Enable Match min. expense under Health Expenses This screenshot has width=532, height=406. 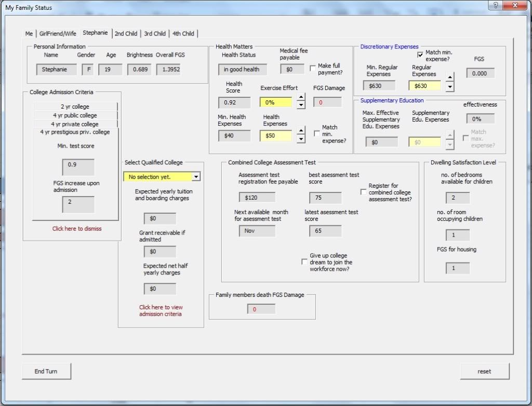(x=317, y=134)
